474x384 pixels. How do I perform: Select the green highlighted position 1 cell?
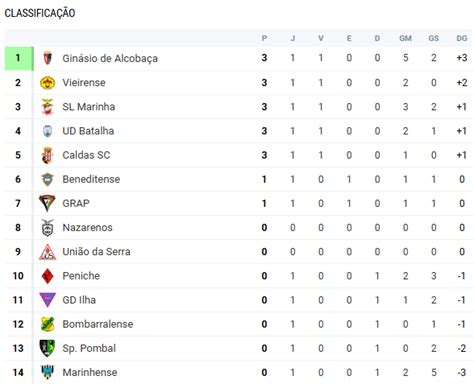pyautogui.click(x=19, y=58)
